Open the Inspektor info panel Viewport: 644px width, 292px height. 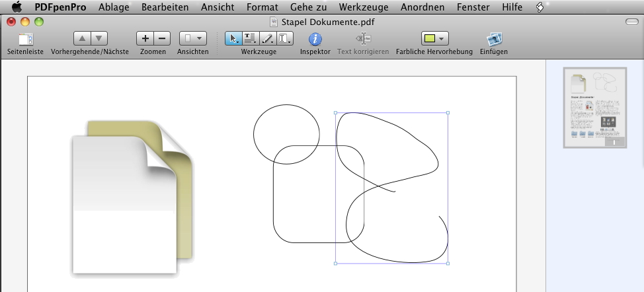315,39
